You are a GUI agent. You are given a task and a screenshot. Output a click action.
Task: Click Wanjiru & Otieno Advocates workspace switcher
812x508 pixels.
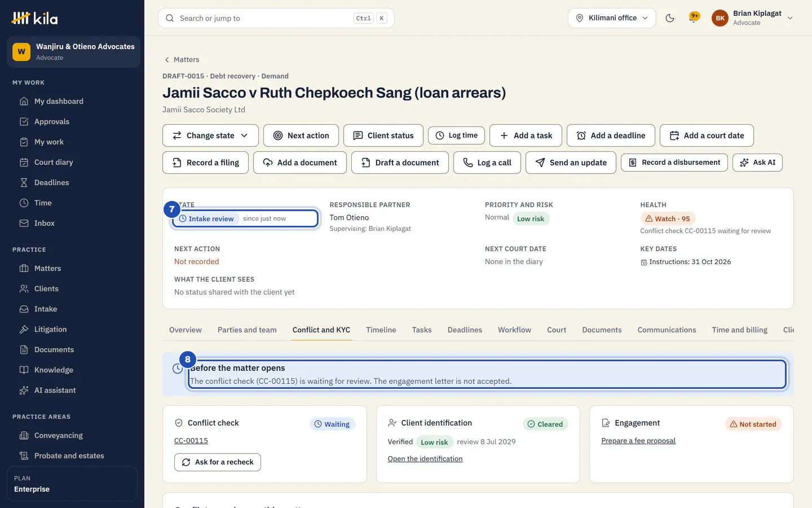tap(73, 52)
